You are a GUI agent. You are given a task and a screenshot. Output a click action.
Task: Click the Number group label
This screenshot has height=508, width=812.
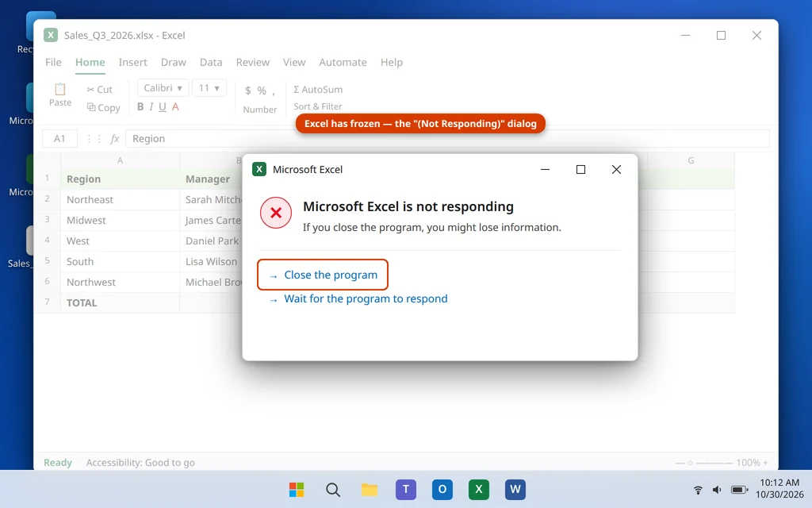(260, 110)
